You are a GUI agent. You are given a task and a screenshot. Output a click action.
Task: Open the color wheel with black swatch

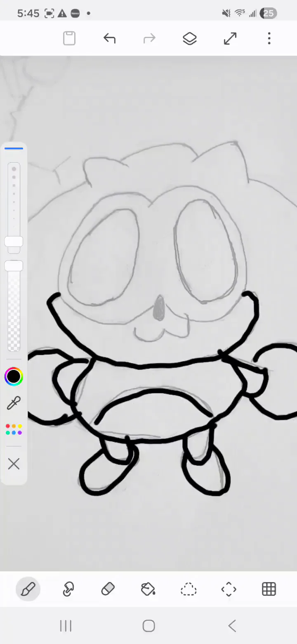click(x=14, y=376)
